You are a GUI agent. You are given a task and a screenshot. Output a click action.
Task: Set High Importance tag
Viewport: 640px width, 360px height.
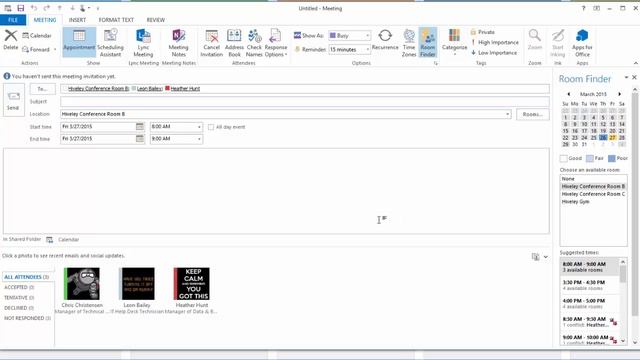tap(495, 42)
